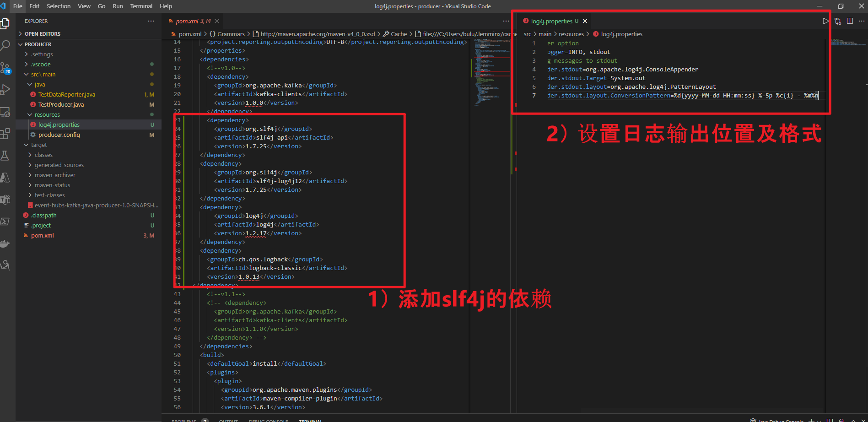Viewport: 868px width, 422px height.
Task: Open TestProducer.java from the explorer
Action: (x=61, y=105)
